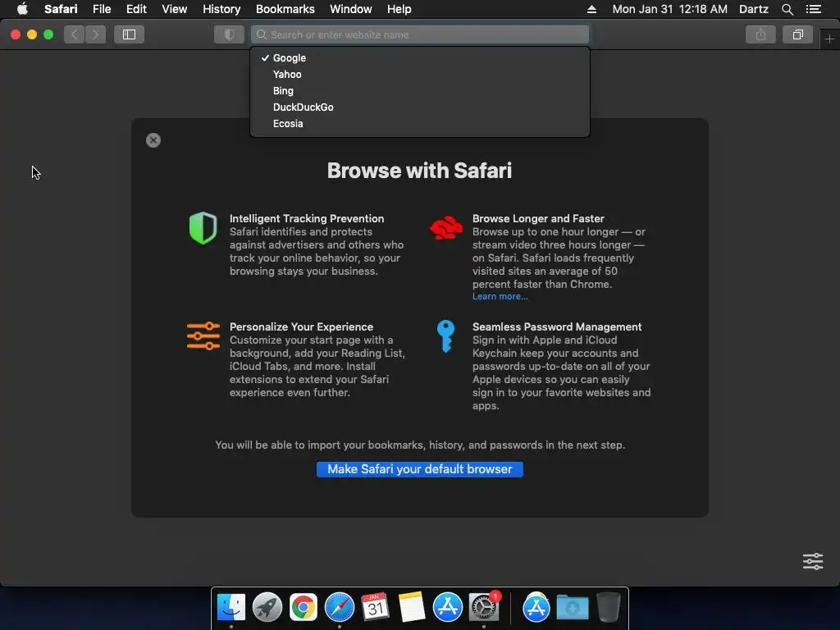Open the Help menu
Screen dimensions: 840x630
coord(399,9)
